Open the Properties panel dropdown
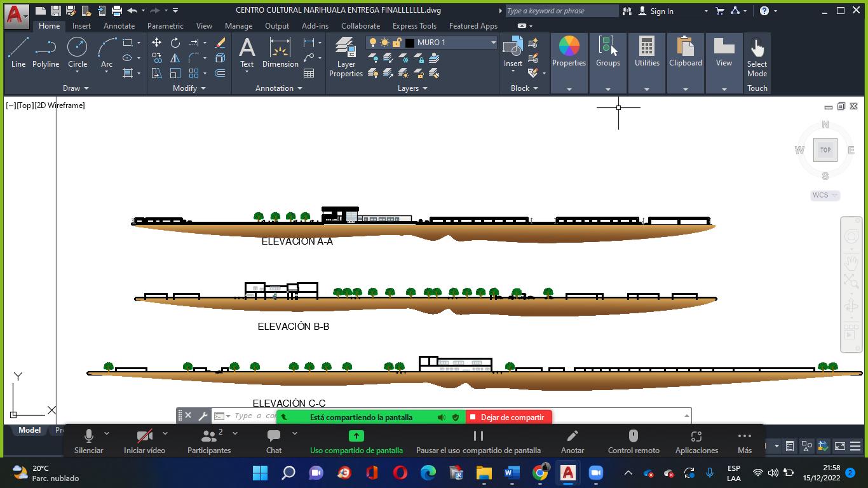This screenshot has width=868, height=488. (569, 88)
